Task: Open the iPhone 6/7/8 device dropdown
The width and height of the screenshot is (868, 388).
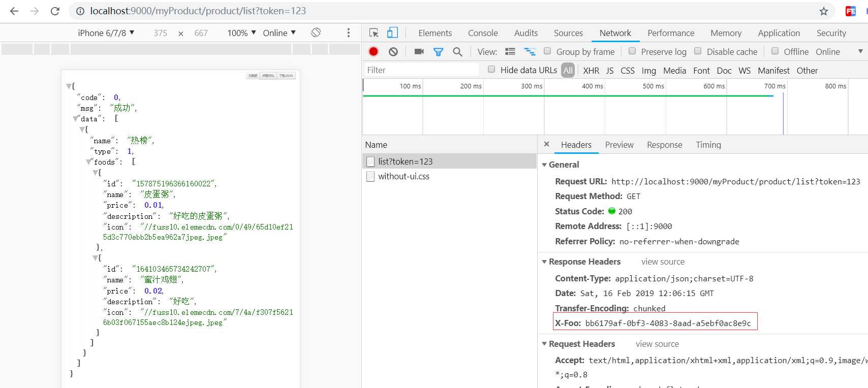Action: tap(106, 33)
